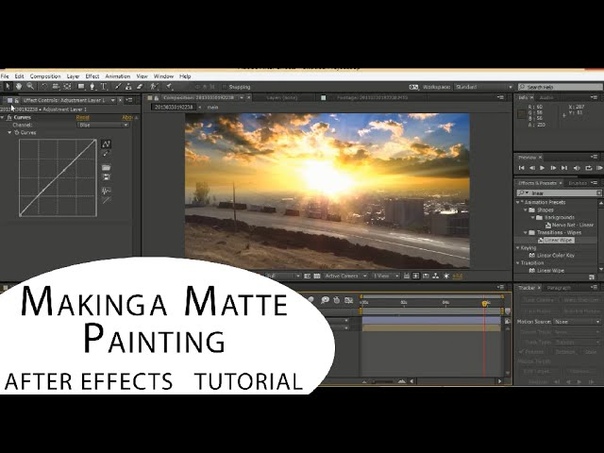The image size is (604, 453).
Task: Open the Flowchart icon in viewer footer
Action: coord(436,276)
